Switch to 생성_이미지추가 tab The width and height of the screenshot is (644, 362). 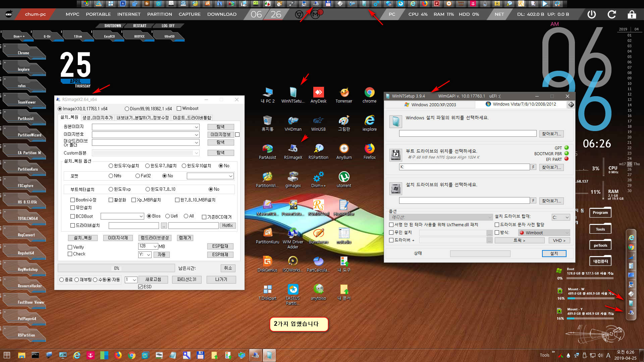(x=98, y=118)
